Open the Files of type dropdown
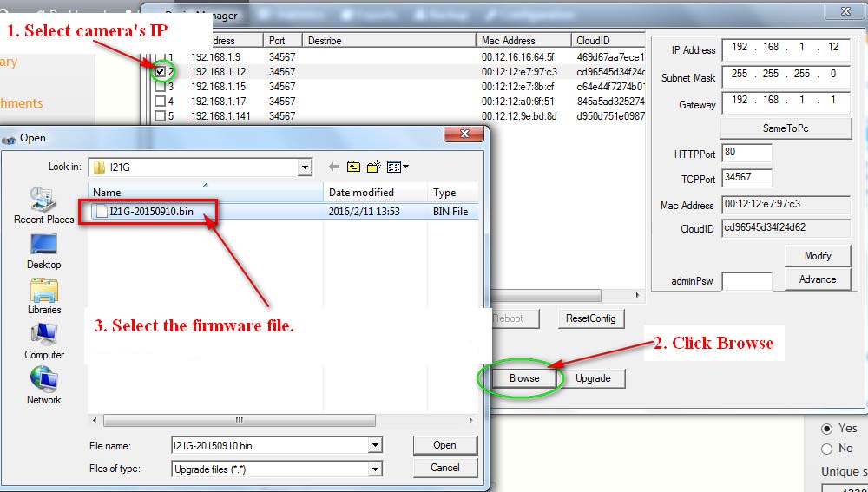Image resolution: width=868 pixels, height=492 pixels. pyautogui.click(x=375, y=469)
